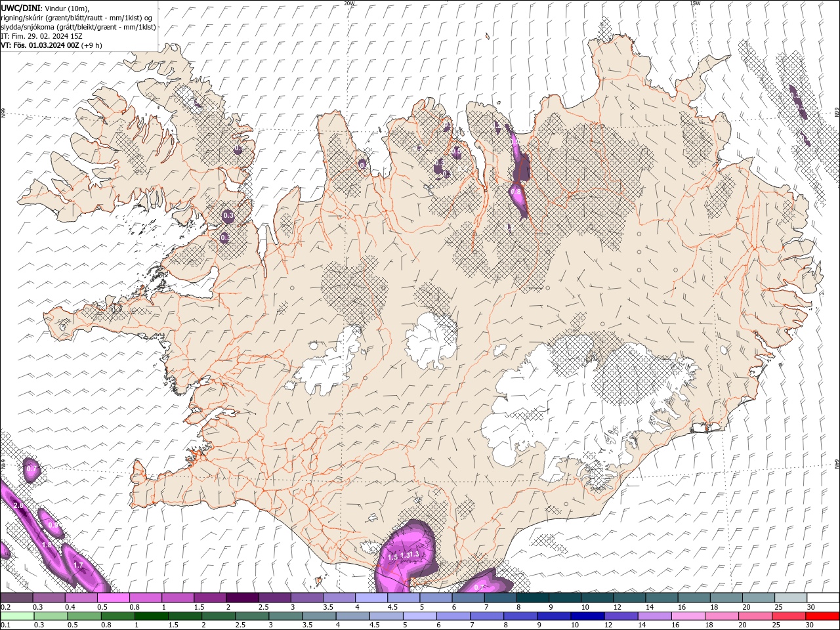Click the lower legend swatch between 8 and 9
This screenshot has width=840, height=630.
520,616
